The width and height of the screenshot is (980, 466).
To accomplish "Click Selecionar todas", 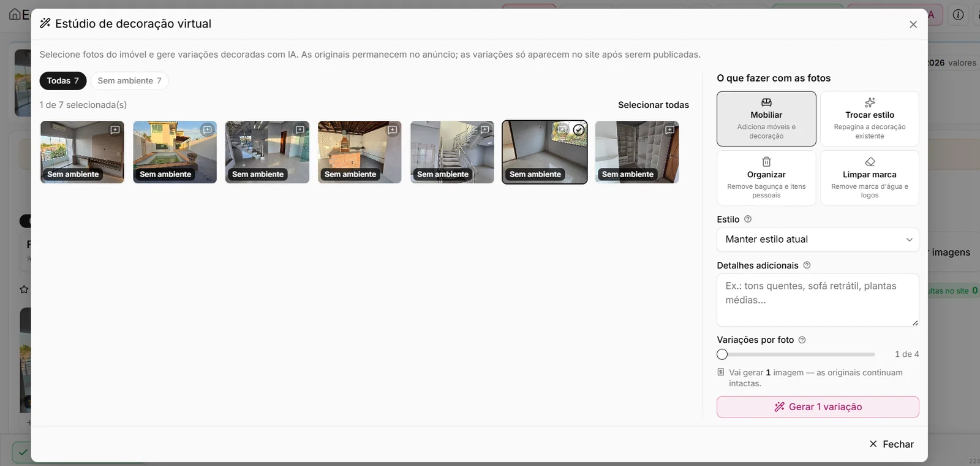I will tap(654, 105).
